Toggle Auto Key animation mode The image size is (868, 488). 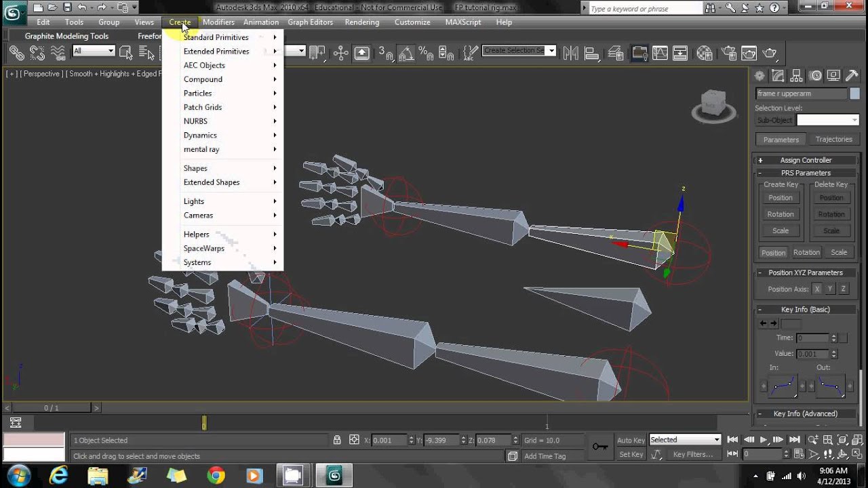click(631, 441)
